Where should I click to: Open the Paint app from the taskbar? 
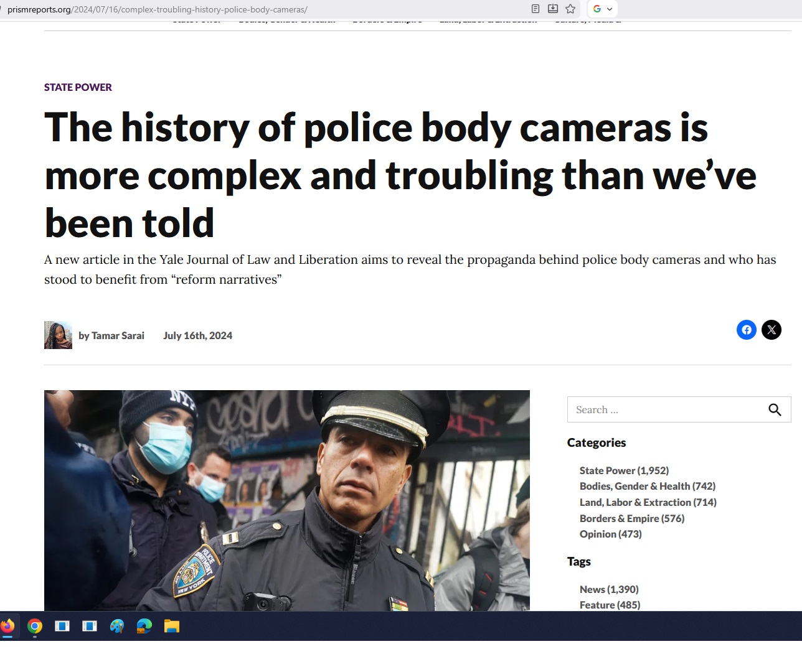point(117,626)
